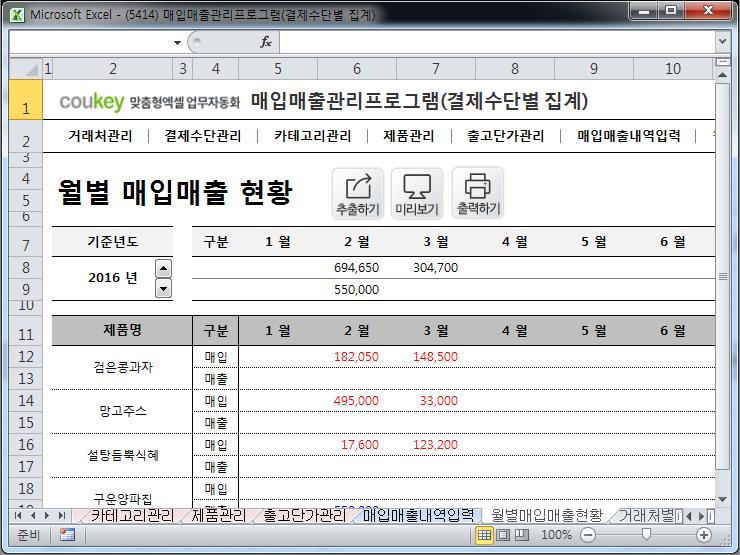The image size is (740, 555).
Task: Select cell with value 495,000
Action: [357, 401]
